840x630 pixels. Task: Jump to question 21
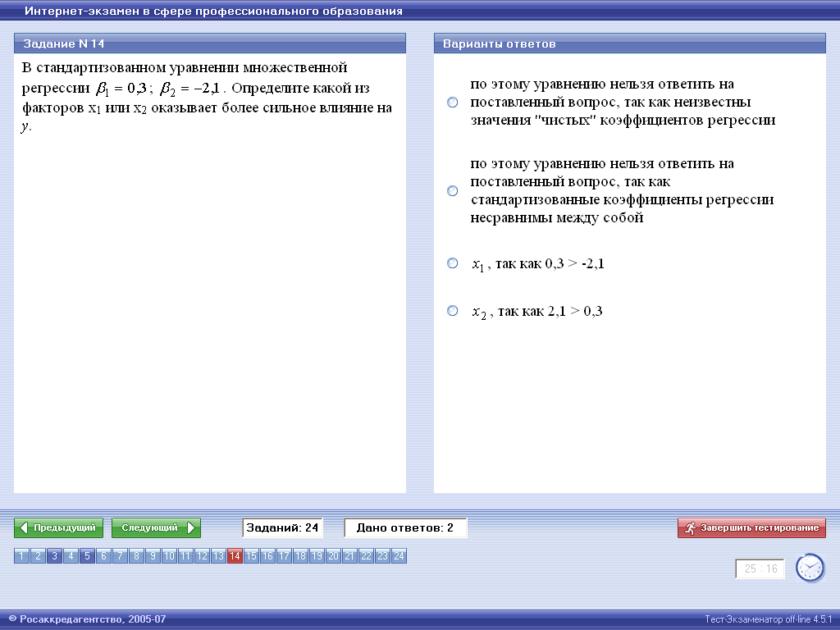[x=349, y=556]
